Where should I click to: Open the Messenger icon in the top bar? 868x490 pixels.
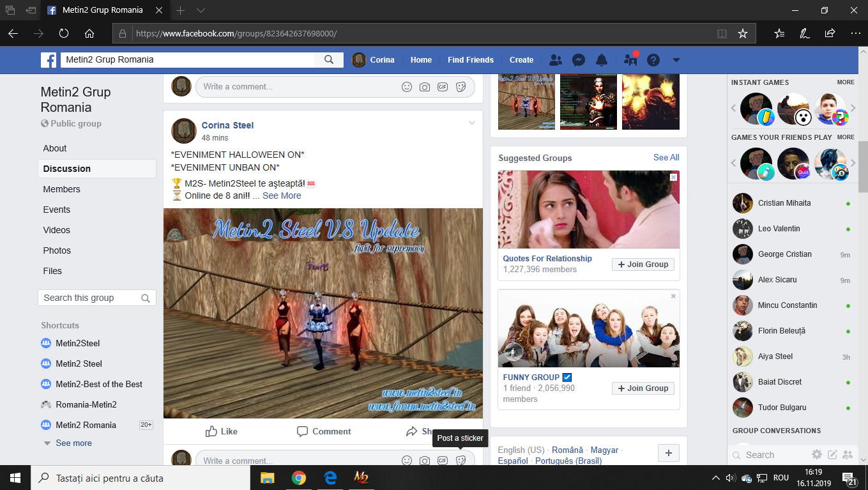pos(579,60)
